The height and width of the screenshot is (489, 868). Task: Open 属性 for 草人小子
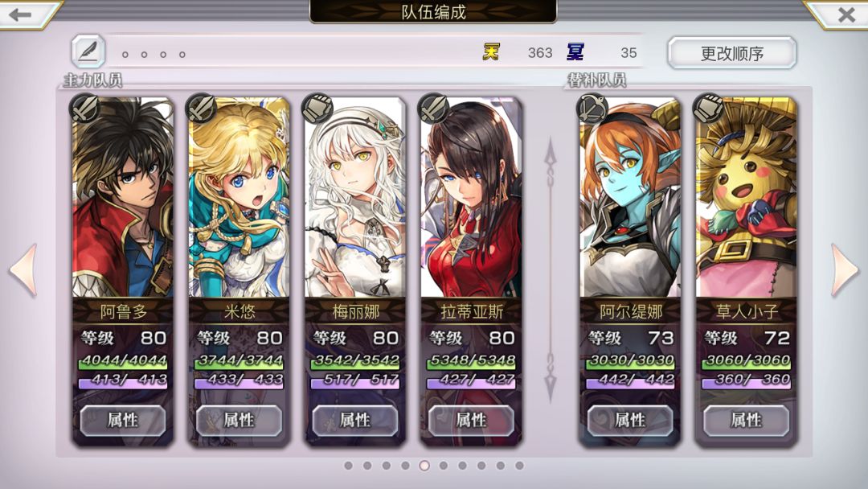click(x=746, y=421)
